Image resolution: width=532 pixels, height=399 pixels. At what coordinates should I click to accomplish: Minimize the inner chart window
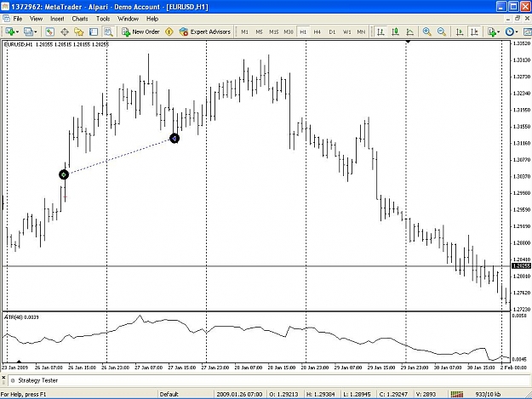click(x=508, y=19)
